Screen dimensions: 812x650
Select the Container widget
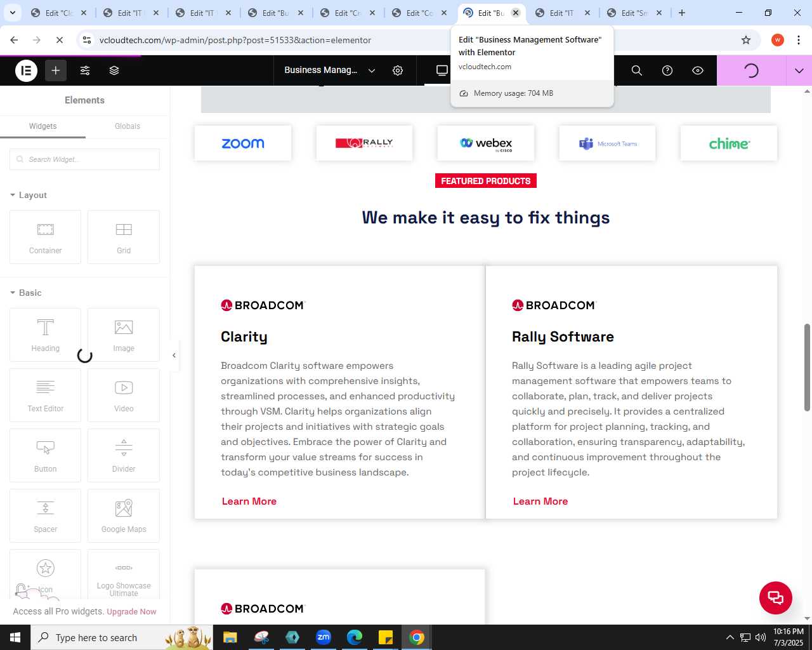click(46, 237)
